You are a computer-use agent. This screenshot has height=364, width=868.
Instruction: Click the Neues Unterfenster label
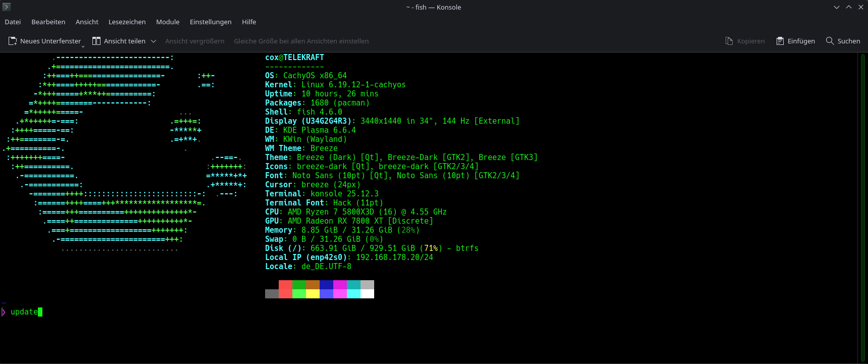pyautogui.click(x=50, y=41)
